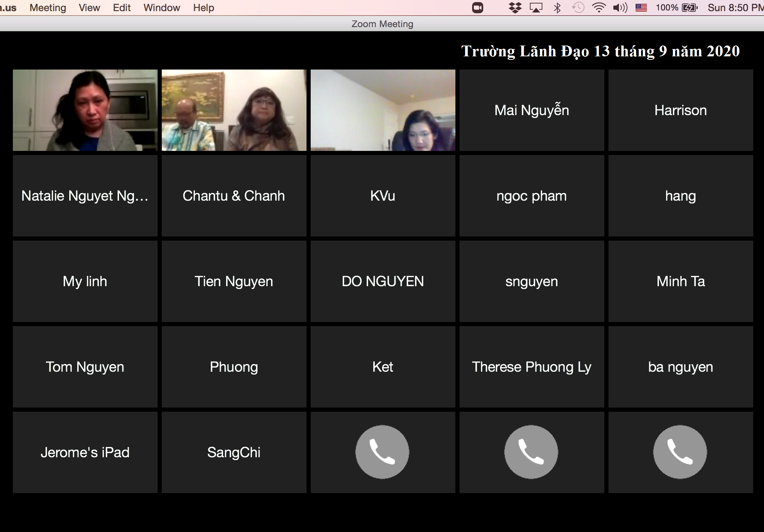This screenshot has width=764, height=532.
Task: Open the Dropbox menu bar icon
Action: [515, 8]
